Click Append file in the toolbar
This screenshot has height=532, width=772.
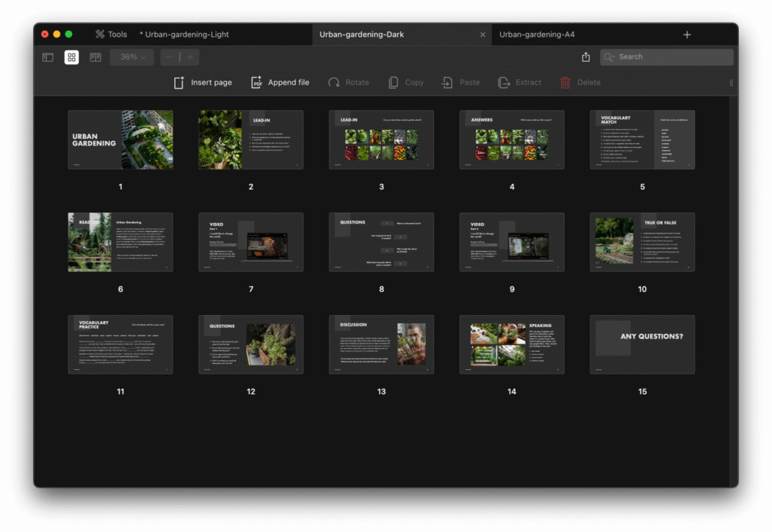[x=280, y=83]
